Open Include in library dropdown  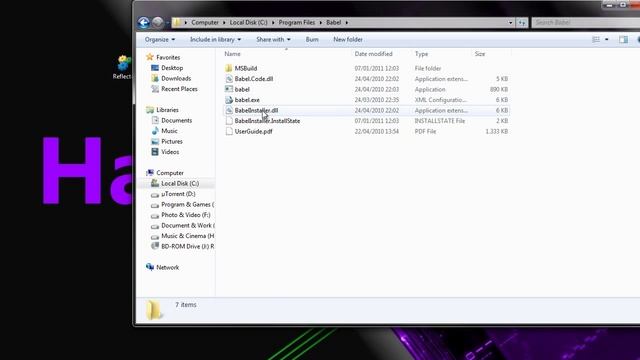click(x=216, y=40)
